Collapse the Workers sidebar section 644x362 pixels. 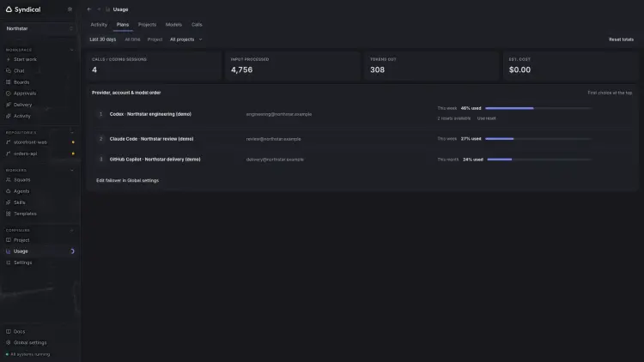(72, 170)
